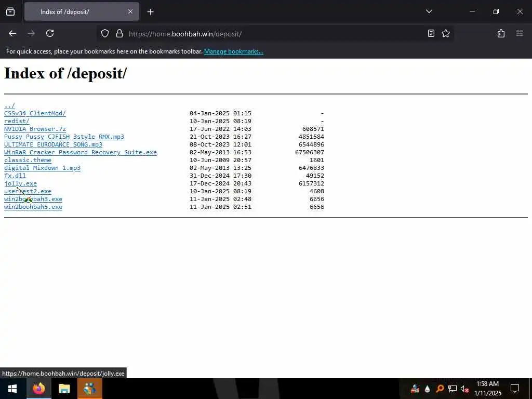Screen dimensions: 532x399
Task: Reload the current page
Action: [x=50, y=33]
